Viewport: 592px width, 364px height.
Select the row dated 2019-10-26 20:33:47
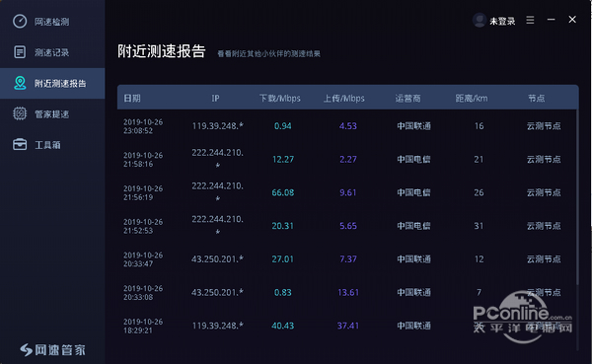(x=346, y=259)
